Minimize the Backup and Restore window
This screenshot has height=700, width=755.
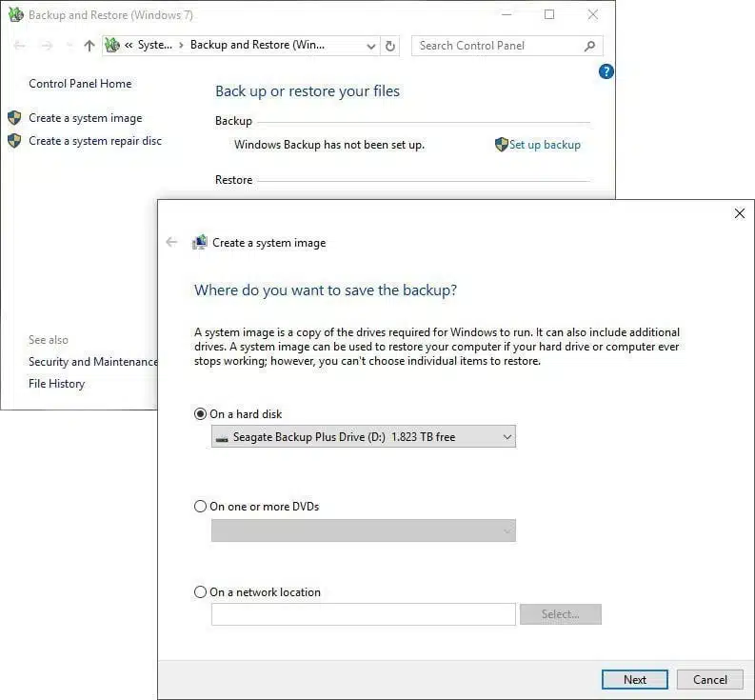[x=507, y=15]
